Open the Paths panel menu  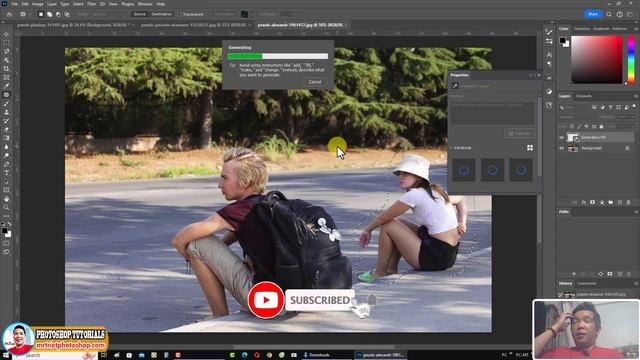[636, 212]
